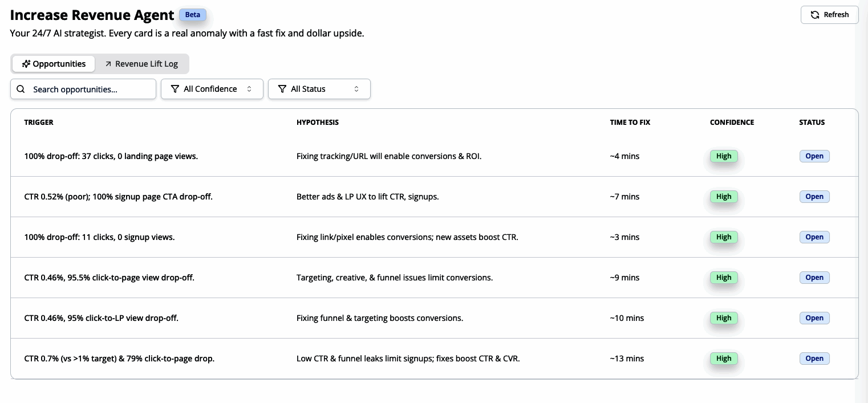This screenshot has width=868, height=403.
Task: Click High confidence badge for ~3 mins row
Action: tap(723, 237)
